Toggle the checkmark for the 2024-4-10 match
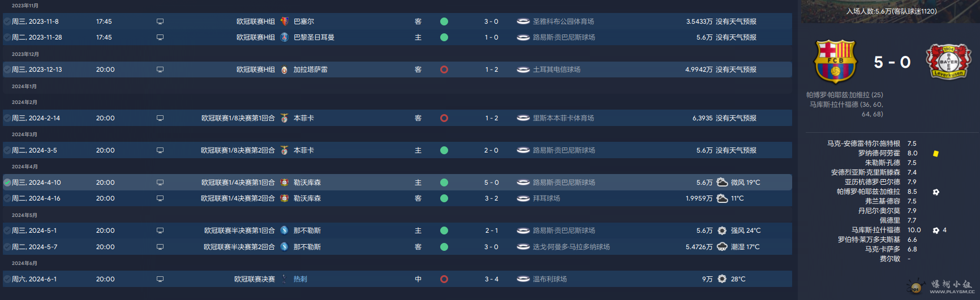 pyautogui.click(x=7, y=182)
